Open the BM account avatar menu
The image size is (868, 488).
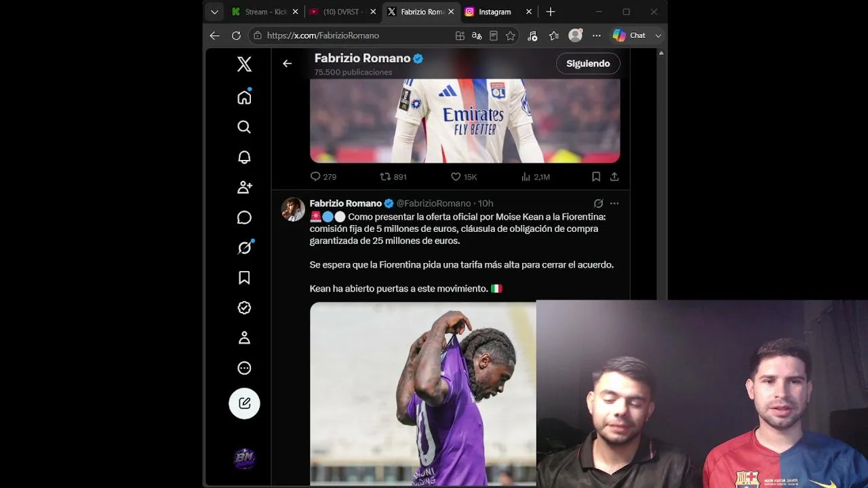(244, 459)
